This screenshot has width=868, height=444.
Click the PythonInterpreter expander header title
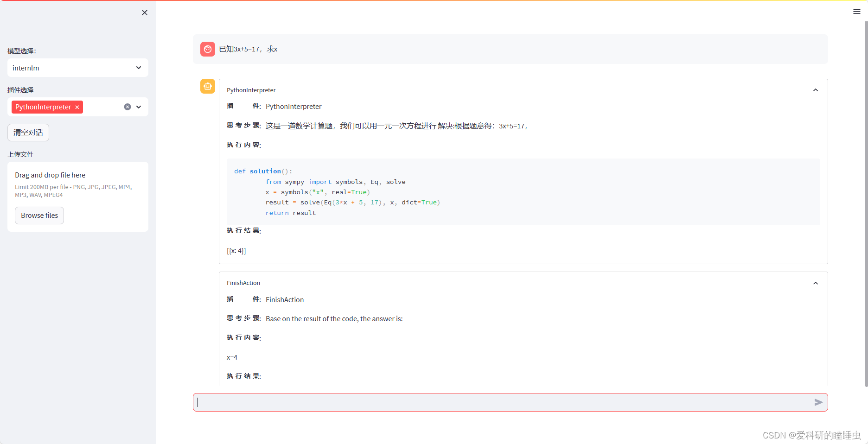tap(251, 90)
